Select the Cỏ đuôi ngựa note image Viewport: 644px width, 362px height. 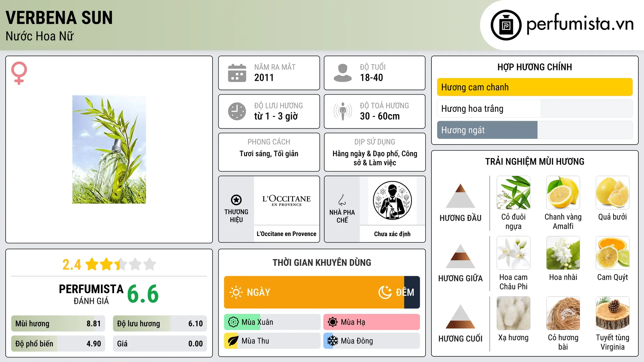click(514, 193)
